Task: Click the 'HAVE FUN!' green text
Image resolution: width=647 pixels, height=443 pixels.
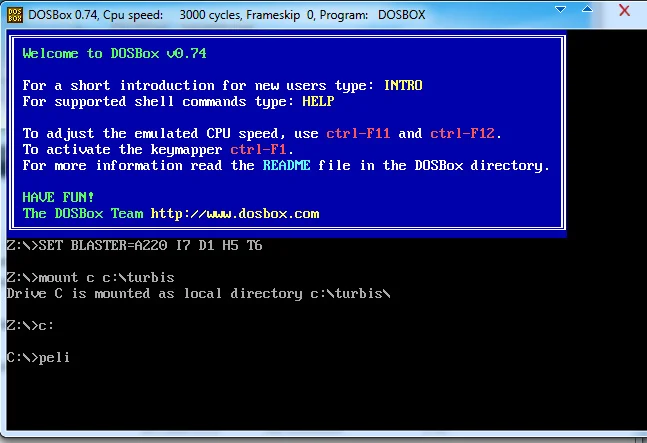Action: (58, 197)
